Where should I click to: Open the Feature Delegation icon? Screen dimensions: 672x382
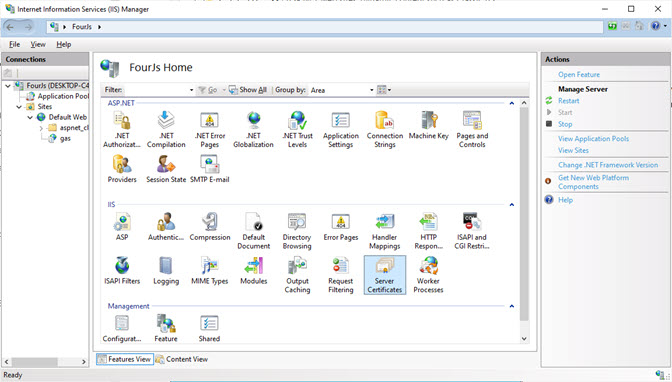click(166, 328)
